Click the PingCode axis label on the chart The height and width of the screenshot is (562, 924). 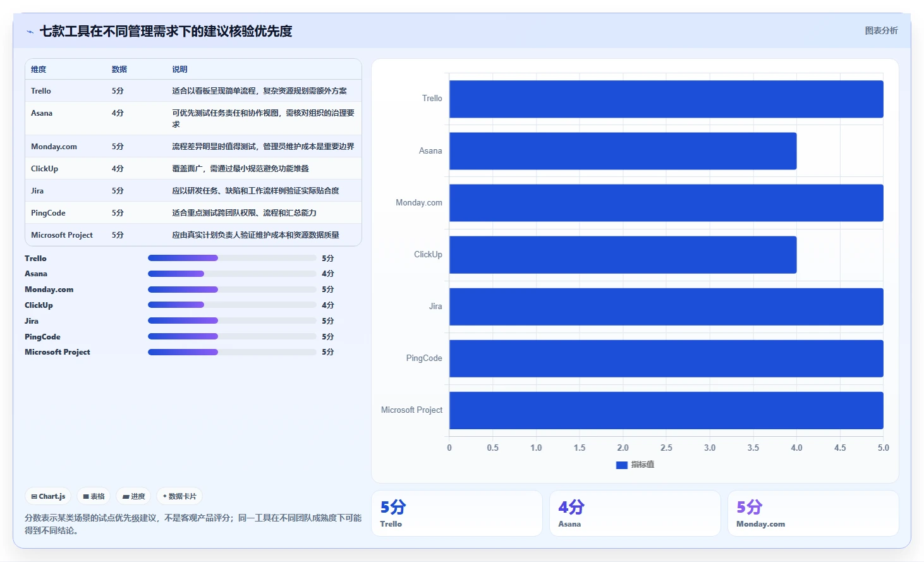[424, 358]
